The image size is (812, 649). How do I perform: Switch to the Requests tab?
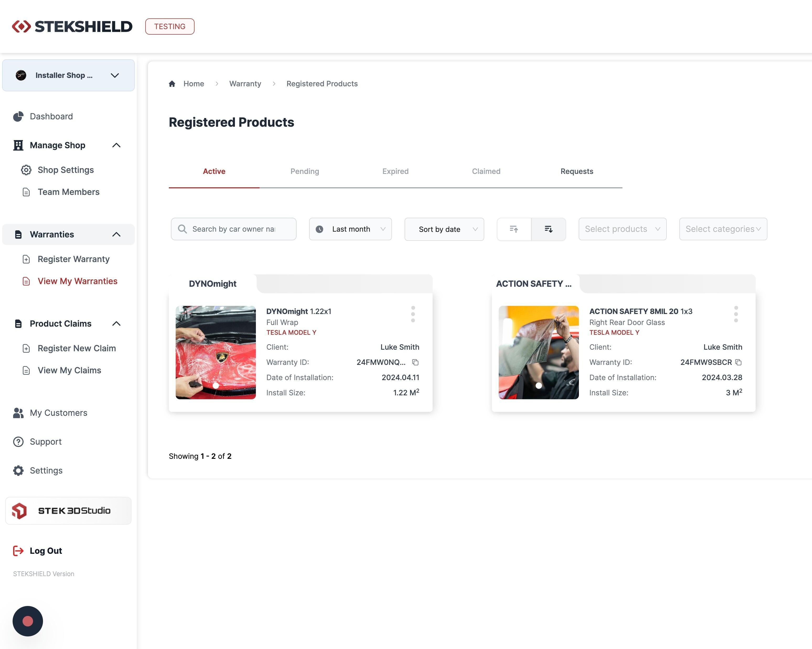(577, 172)
